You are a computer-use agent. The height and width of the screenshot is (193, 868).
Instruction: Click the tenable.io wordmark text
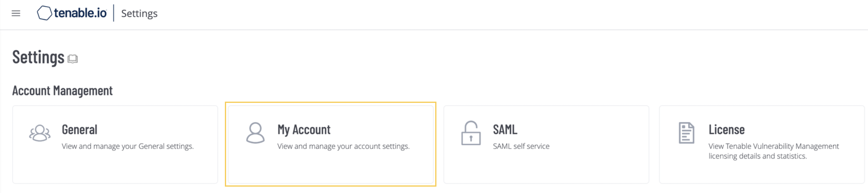80,13
